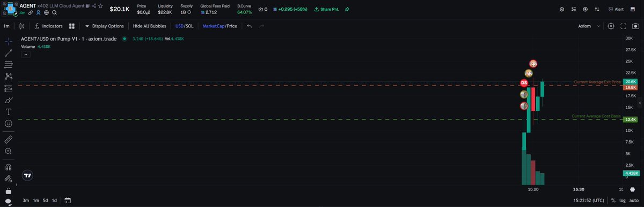Toggle percent scale at bottom right
This screenshot has width=644, height=207.
[614, 201]
